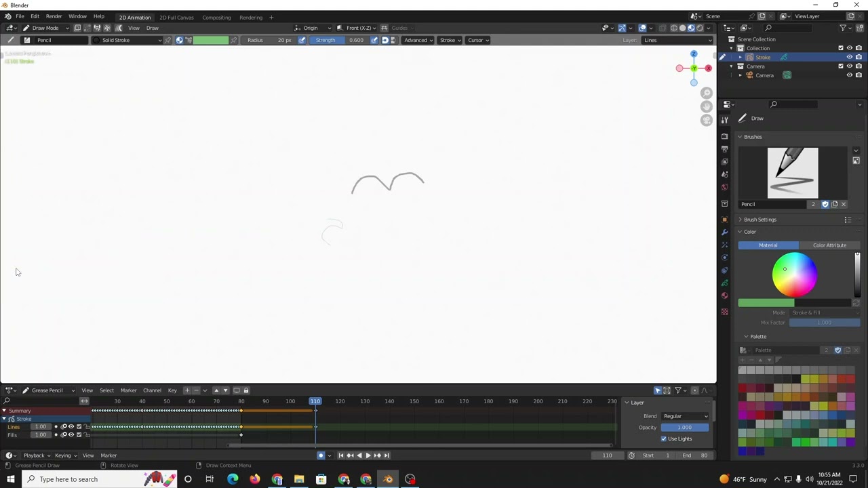Viewport: 868px width, 488px height.
Task: Switch to the Compositing workspace tab
Action: click(216, 17)
